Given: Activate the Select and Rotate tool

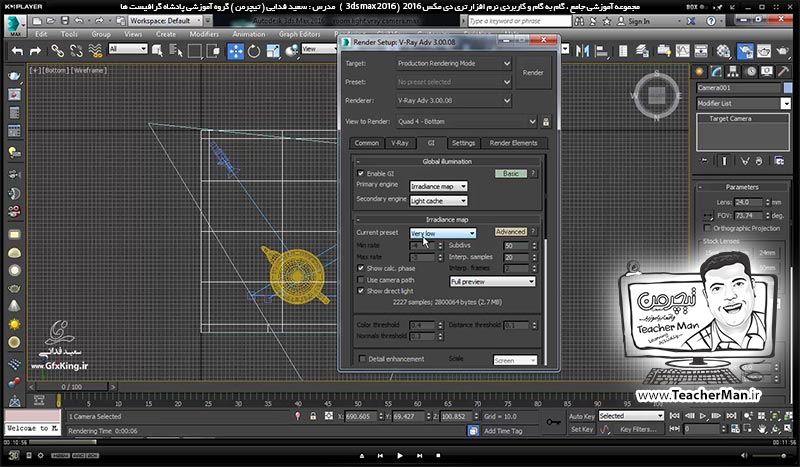Looking at the screenshot, I should click(254, 51).
